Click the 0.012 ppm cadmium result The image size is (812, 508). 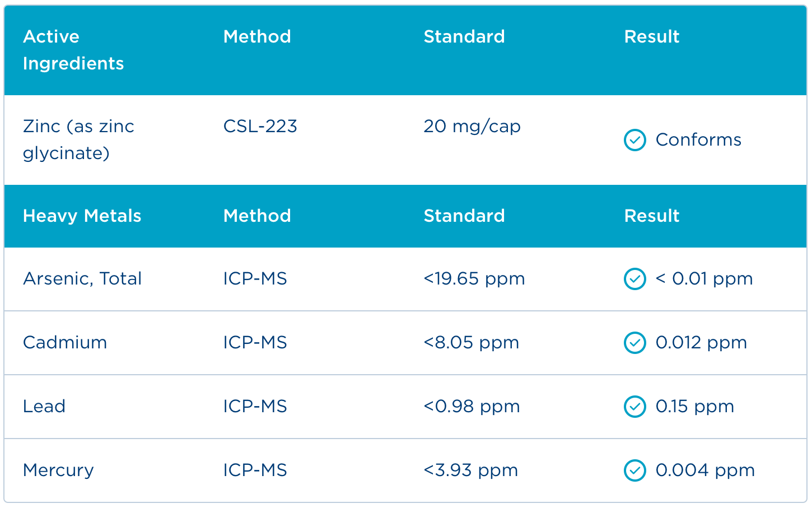click(x=701, y=343)
